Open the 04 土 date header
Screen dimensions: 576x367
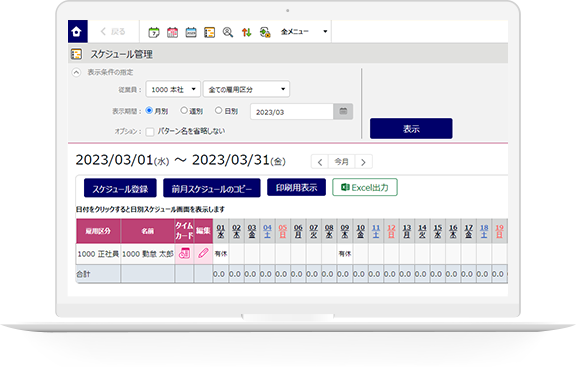[x=267, y=231]
